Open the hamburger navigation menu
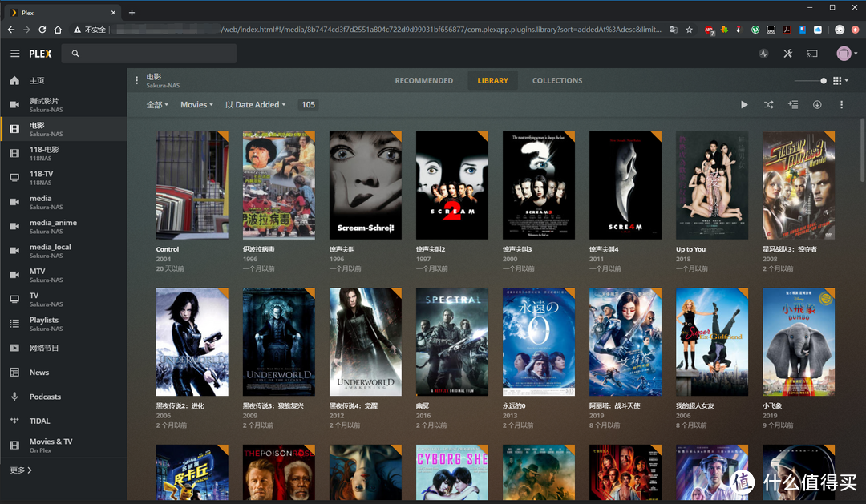 point(15,54)
